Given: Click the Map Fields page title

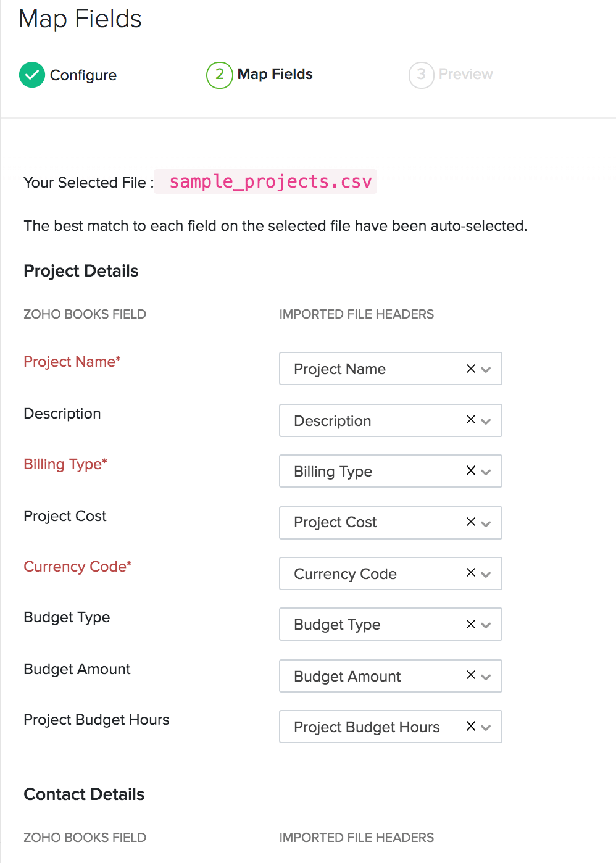Looking at the screenshot, I should click(80, 20).
